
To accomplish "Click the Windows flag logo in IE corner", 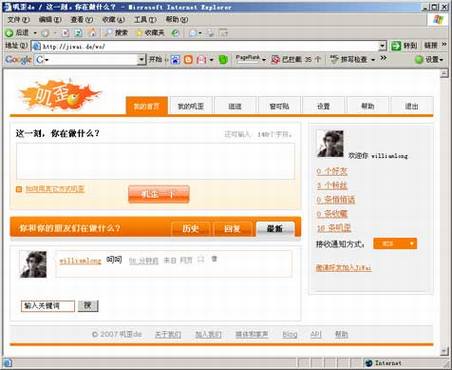I will pos(437,19).
